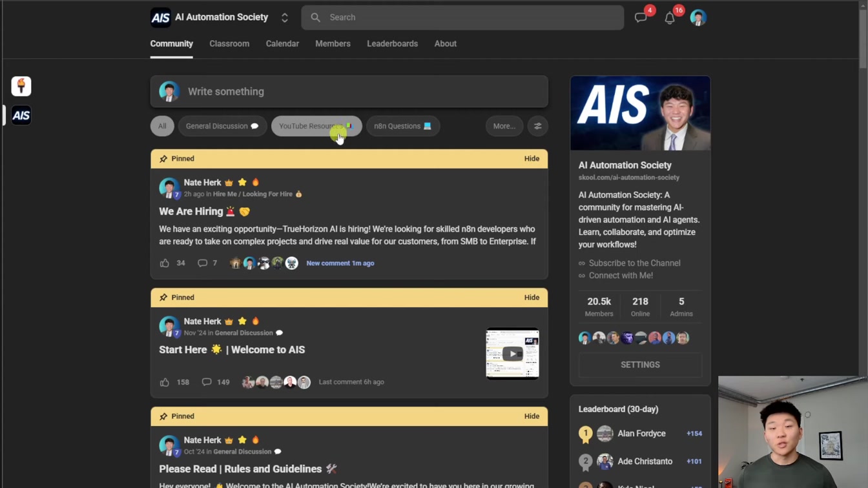Click Last comment 6h ago text
The width and height of the screenshot is (868, 488).
pyautogui.click(x=351, y=382)
